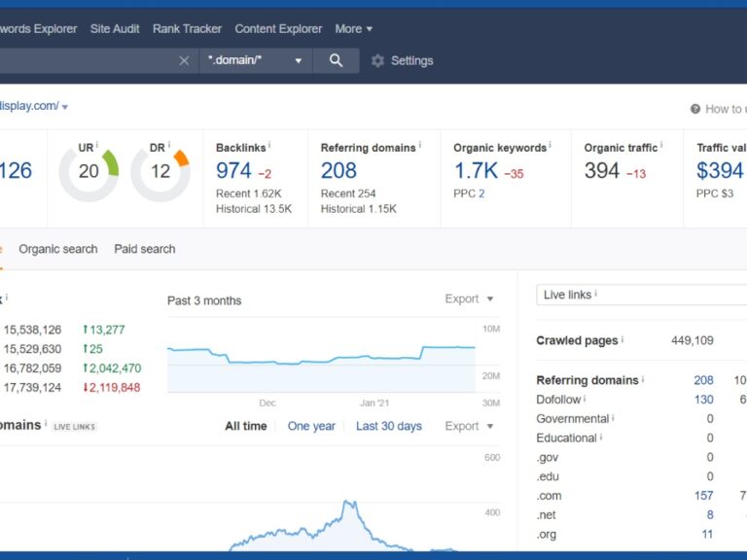Image resolution: width=747 pixels, height=560 pixels.
Task: Select Last 30 days chart range
Action: (389, 426)
